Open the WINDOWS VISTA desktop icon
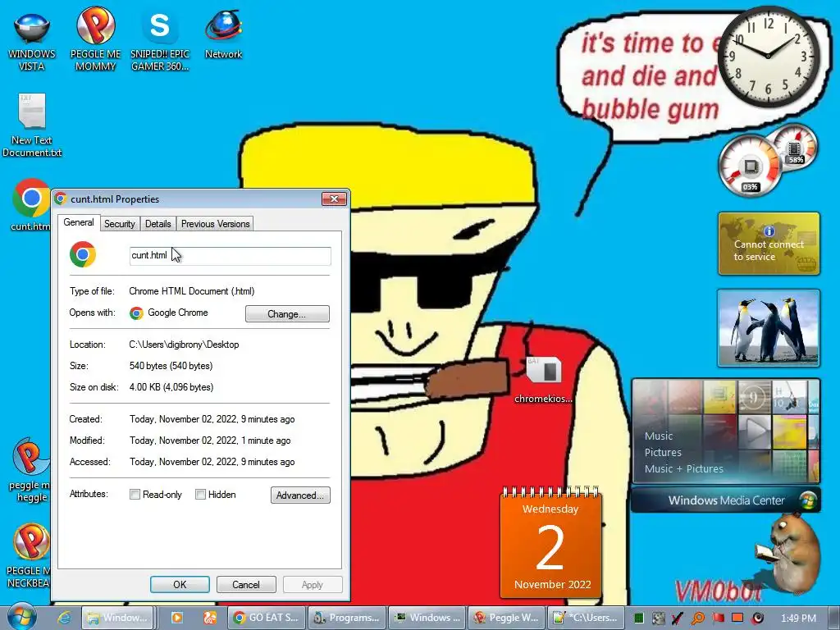This screenshot has height=630, width=840. tap(32, 40)
